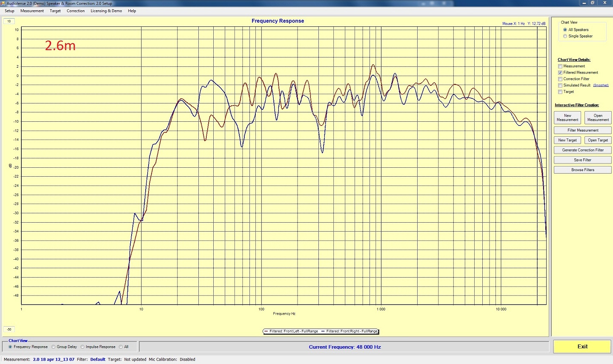Click the Chart View Details heading

574,60
